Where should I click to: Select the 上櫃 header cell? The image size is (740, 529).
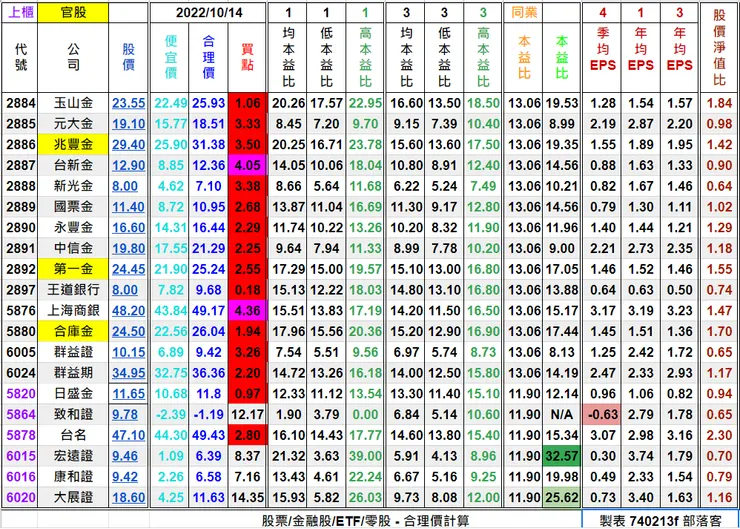(20, 12)
